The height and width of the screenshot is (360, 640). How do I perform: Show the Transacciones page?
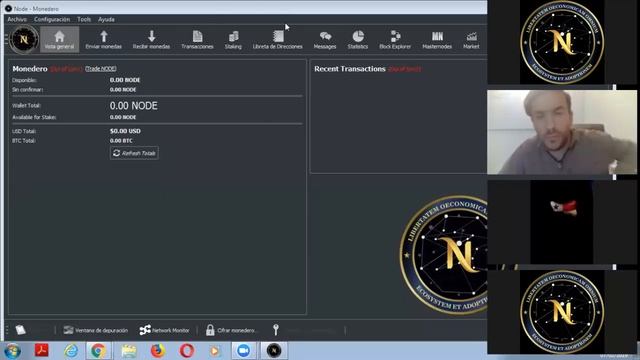click(197, 40)
